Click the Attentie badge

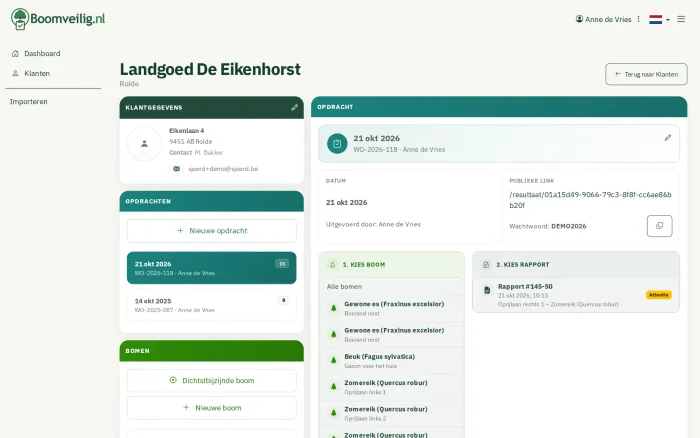tap(658, 295)
